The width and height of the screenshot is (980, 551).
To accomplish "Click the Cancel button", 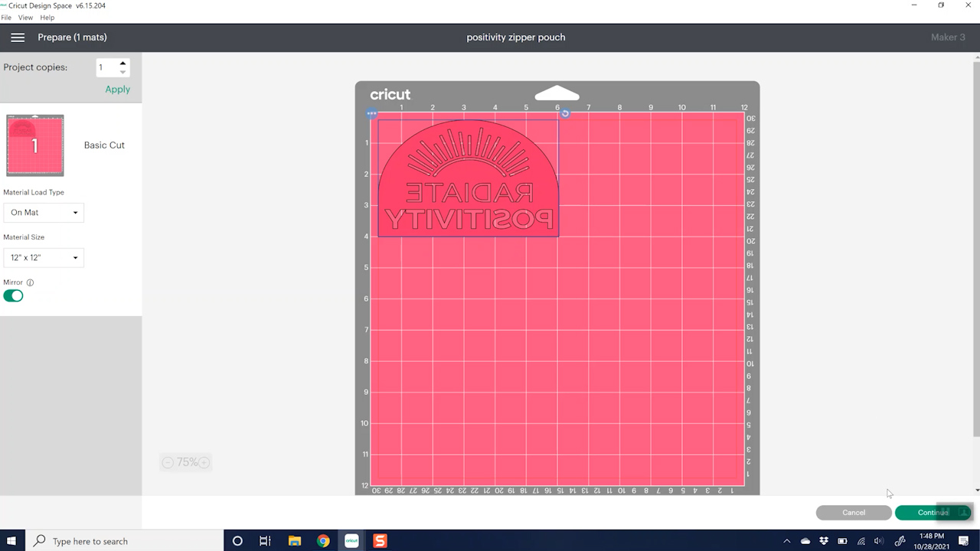I will tap(854, 513).
